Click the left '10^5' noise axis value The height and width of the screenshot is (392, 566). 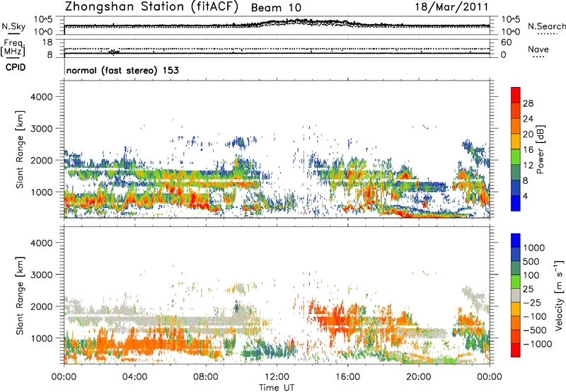[x=43, y=19]
